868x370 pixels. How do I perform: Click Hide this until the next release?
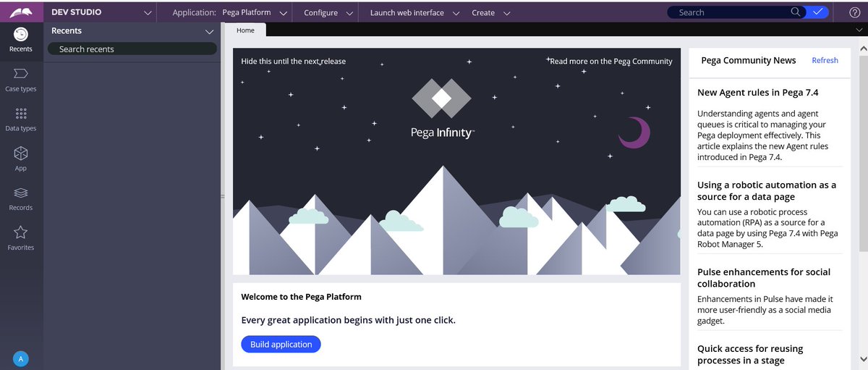coord(293,62)
